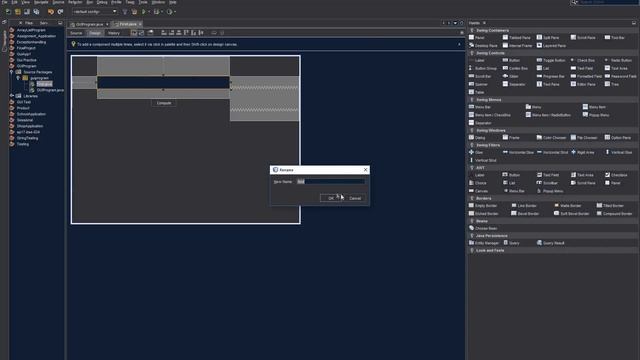Select the ArrayListProgram project
The image size is (640, 360).
31,30
